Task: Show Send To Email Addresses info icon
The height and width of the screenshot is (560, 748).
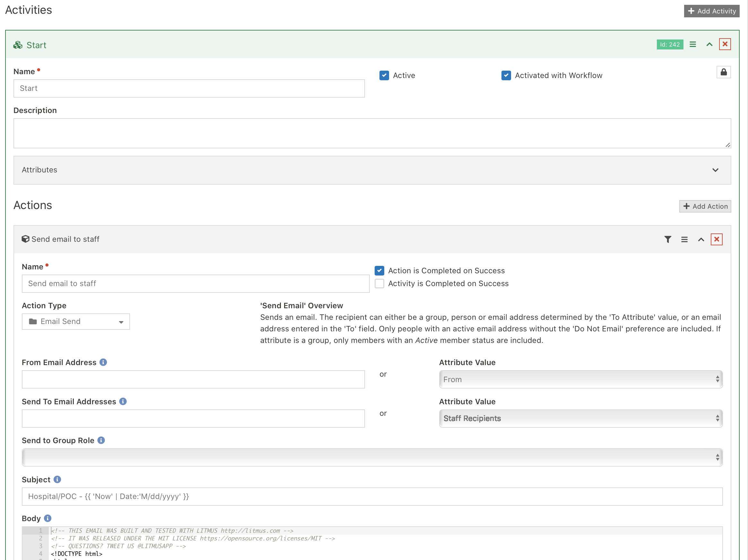Action: coord(123,401)
